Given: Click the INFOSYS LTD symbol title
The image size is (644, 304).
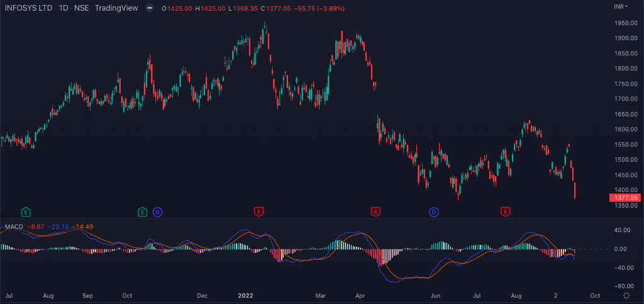Looking at the screenshot, I should tap(28, 8).
